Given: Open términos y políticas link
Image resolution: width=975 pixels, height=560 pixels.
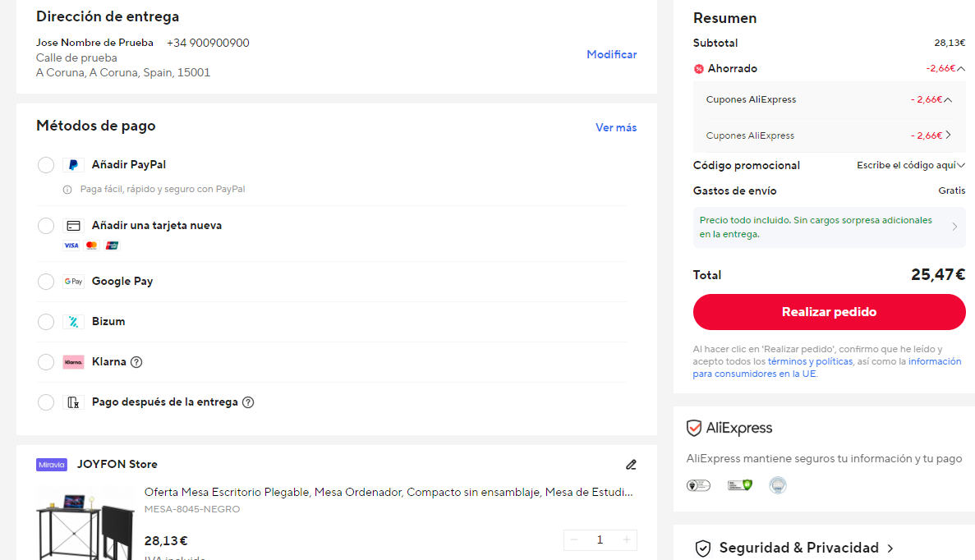Looking at the screenshot, I should (810, 361).
